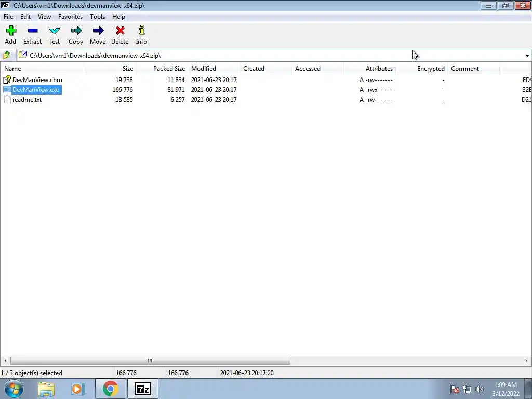Viewport: 532px width, 399px height.
Task: Go up one folder level icon
Action: pos(6,55)
